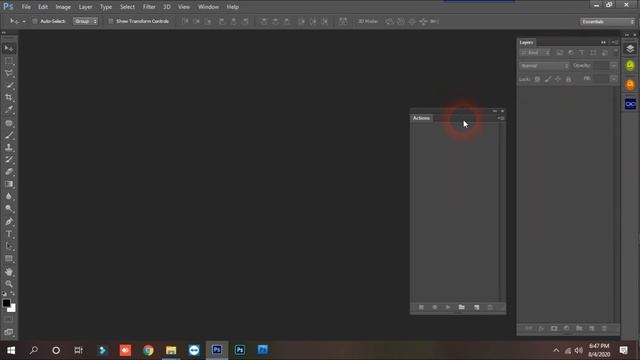Open the Fill dropdown arrow
The width and height of the screenshot is (640, 360).
pyautogui.click(x=613, y=79)
